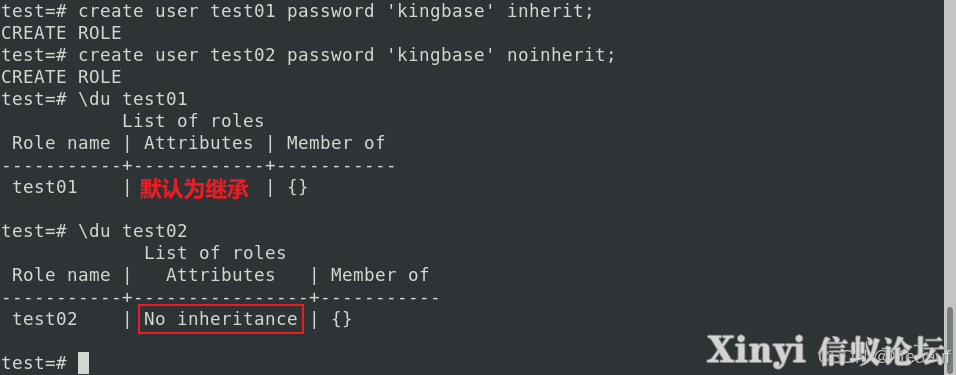Click the word 'noinherit' in second command
The width and height of the screenshot is (956, 375).
click(556, 55)
